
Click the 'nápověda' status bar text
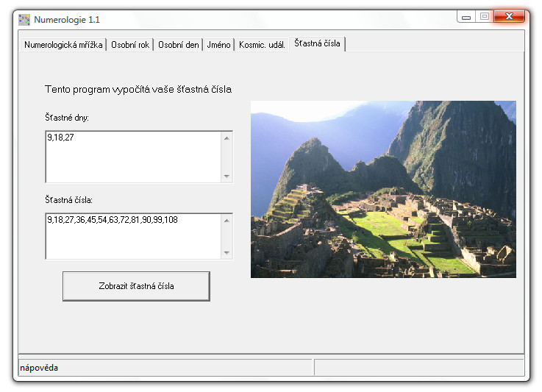(x=39, y=368)
